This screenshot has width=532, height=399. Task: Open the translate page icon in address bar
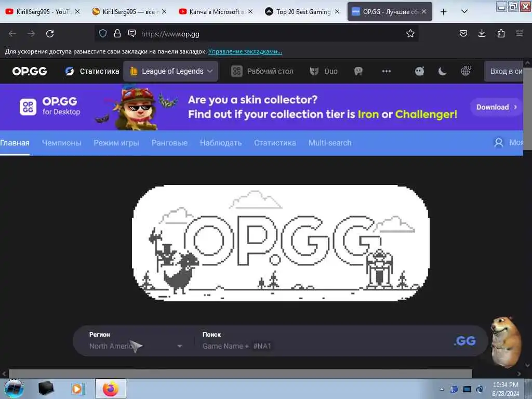pyautogui.click(x=132, y=33)
